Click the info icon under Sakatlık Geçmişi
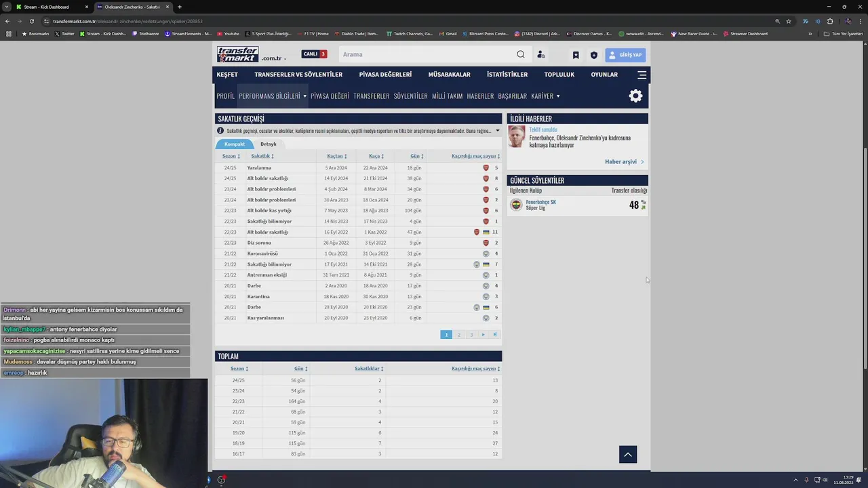The height and width of the screenshot is (488, 868). click(220, 131)
